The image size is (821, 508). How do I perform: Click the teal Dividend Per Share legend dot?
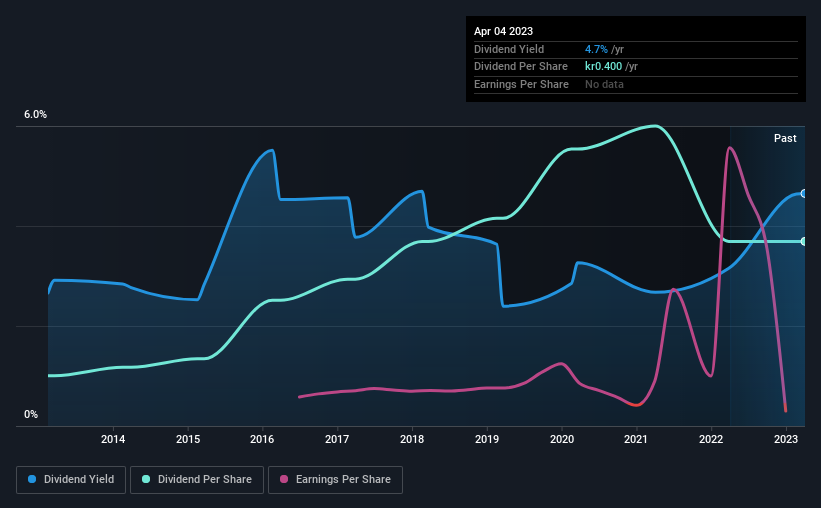(146, 479)
